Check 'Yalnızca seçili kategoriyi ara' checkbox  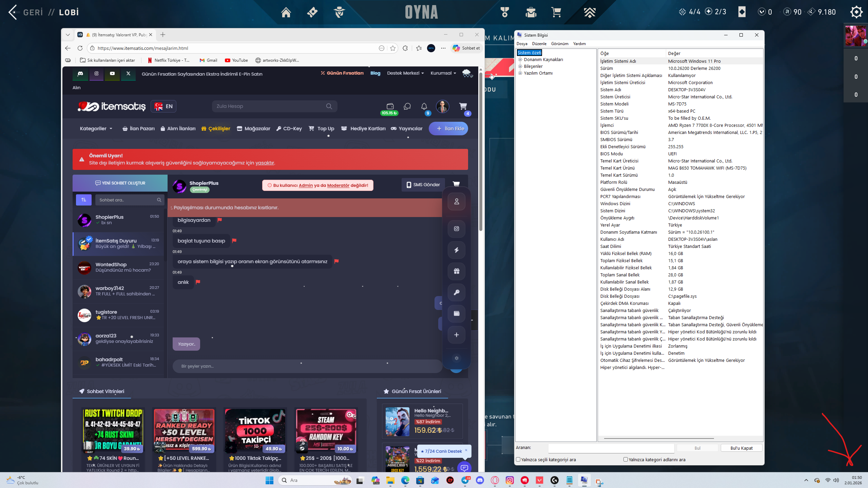coord(518,460)
